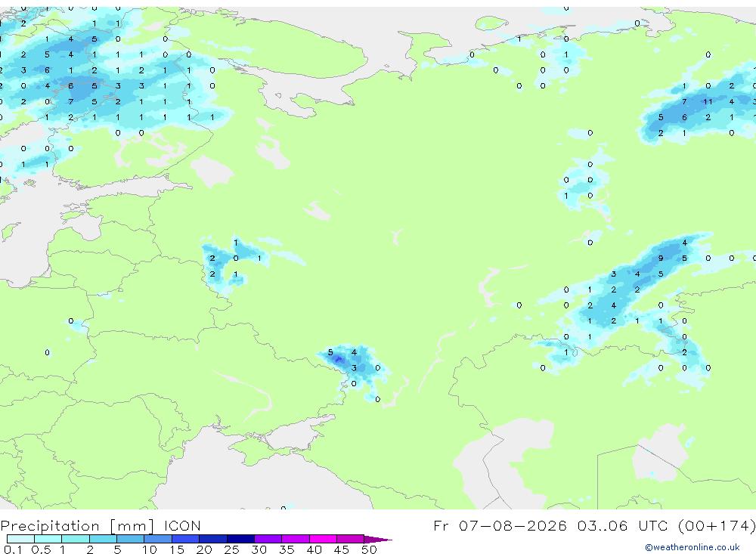Click the "11" precipitation value on the map

coord(708,102)
